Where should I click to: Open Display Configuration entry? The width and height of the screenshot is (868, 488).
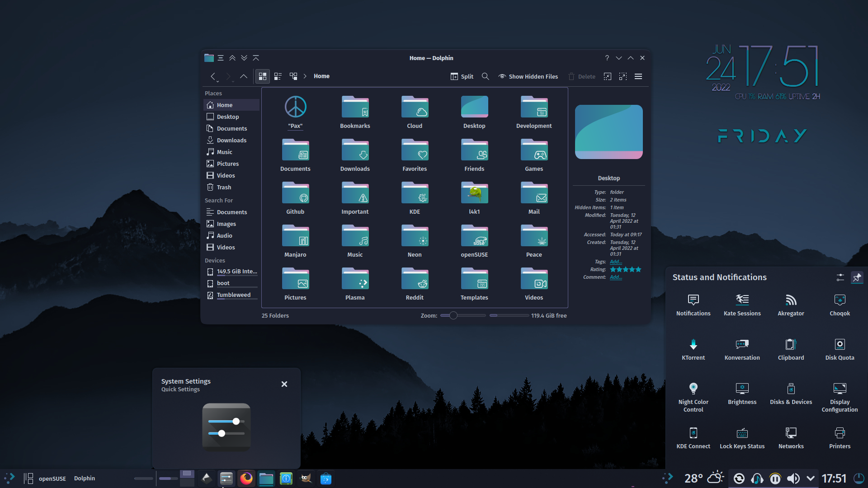coord(840,397)
